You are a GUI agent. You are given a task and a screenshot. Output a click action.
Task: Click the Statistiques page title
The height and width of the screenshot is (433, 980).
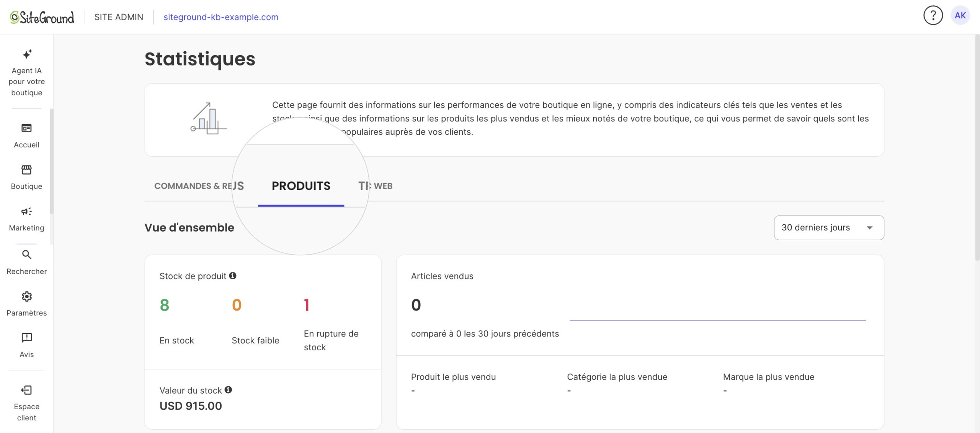pos(200,59)
